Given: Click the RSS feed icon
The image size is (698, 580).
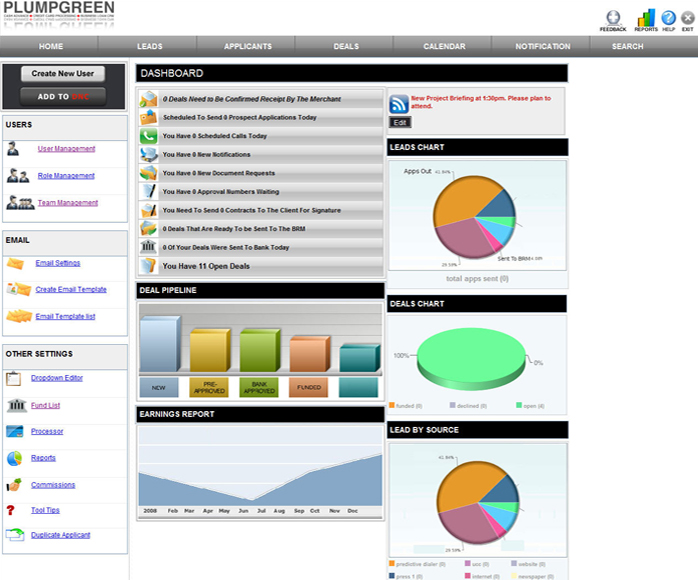Looking at the screenshot, I should pyautogui.click(x=398, y=104).
